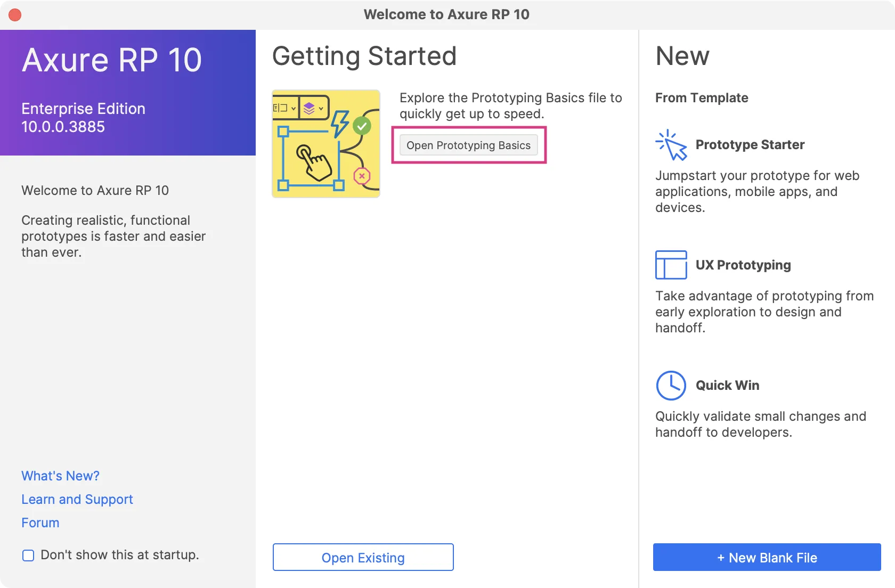Select the Prototype Starter template title
895x588 pixels.
[x=750, y=145]
